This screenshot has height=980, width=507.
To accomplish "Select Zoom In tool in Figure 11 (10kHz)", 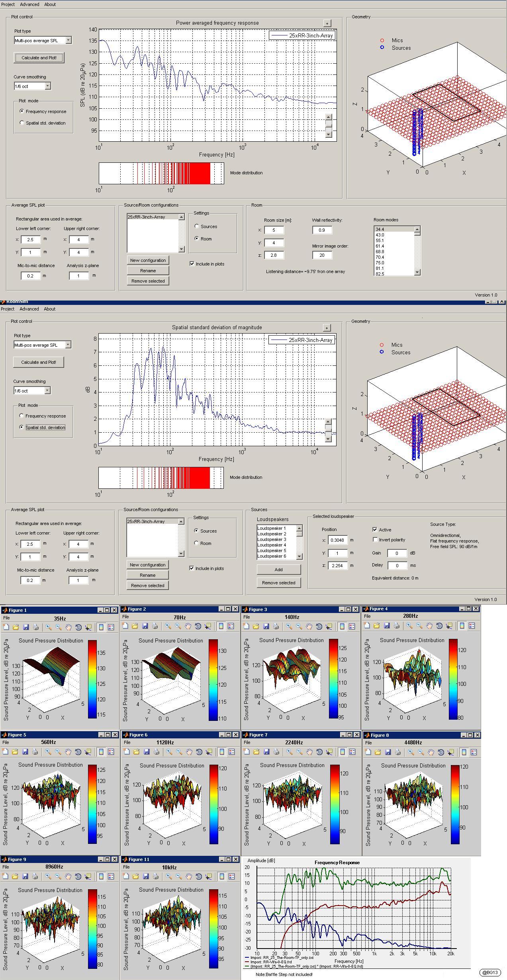I will pos(169,877).
